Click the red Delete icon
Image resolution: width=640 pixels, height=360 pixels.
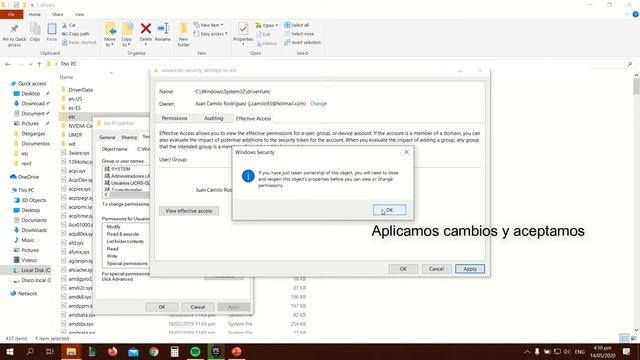coord(146,29)
